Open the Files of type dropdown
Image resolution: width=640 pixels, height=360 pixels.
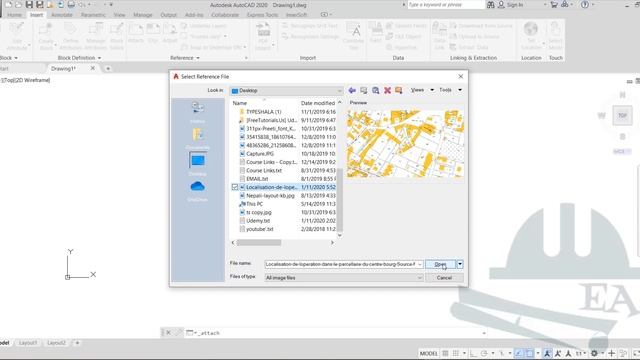344,278
